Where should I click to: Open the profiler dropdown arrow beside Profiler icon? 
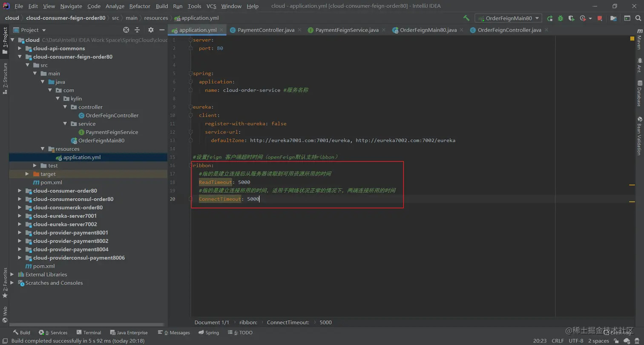[x=590, y=18]
